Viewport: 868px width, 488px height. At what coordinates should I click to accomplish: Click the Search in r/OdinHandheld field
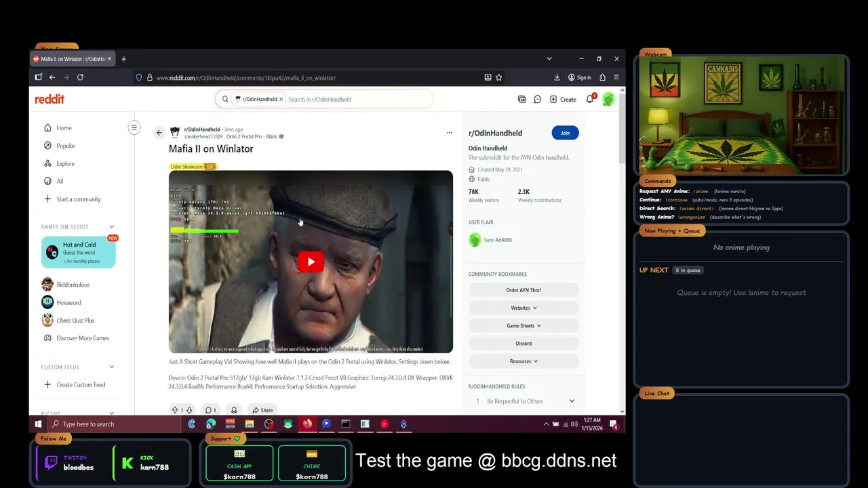click(358, 99)
